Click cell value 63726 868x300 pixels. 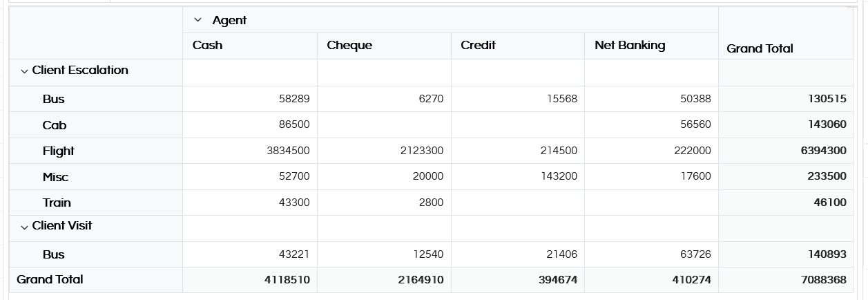pos(695,254)
